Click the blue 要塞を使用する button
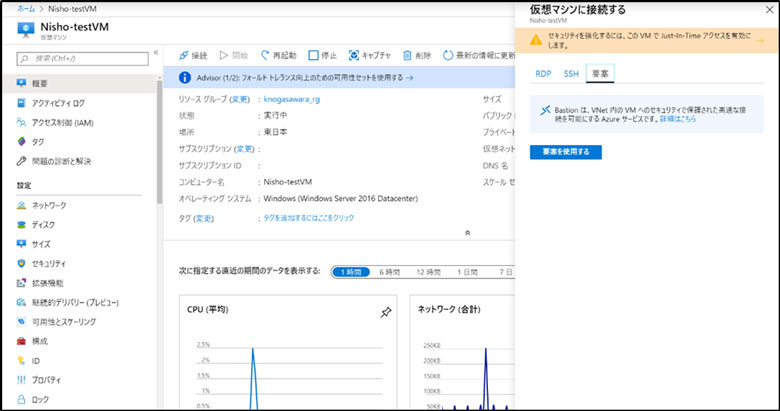The width and height of the screenshot is (780, 411). click(x=565, y=151)
